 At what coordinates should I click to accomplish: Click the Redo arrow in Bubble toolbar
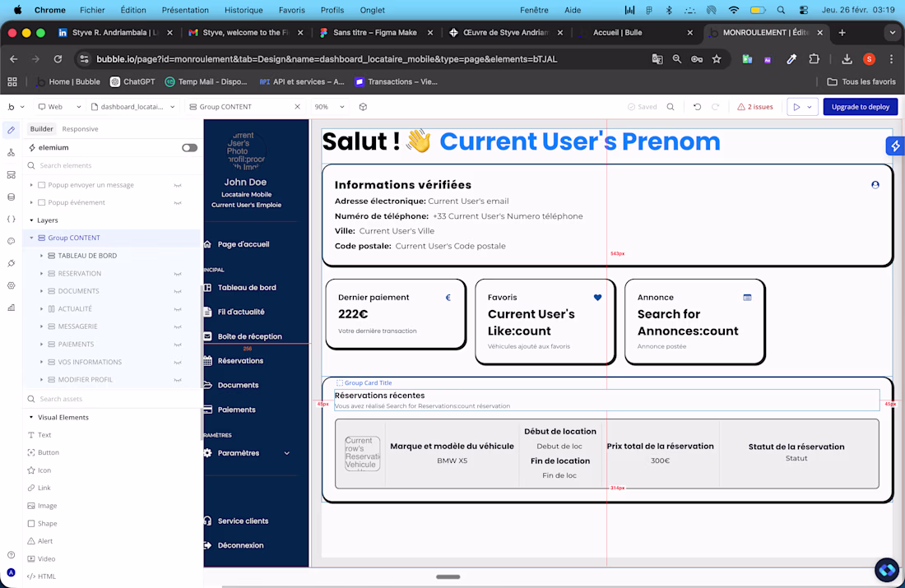point(716,107)
